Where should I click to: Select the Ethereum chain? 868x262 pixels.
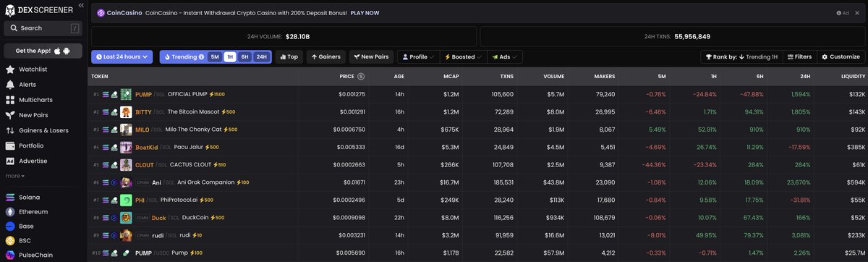pyautogui.click(x=27, y=211)
